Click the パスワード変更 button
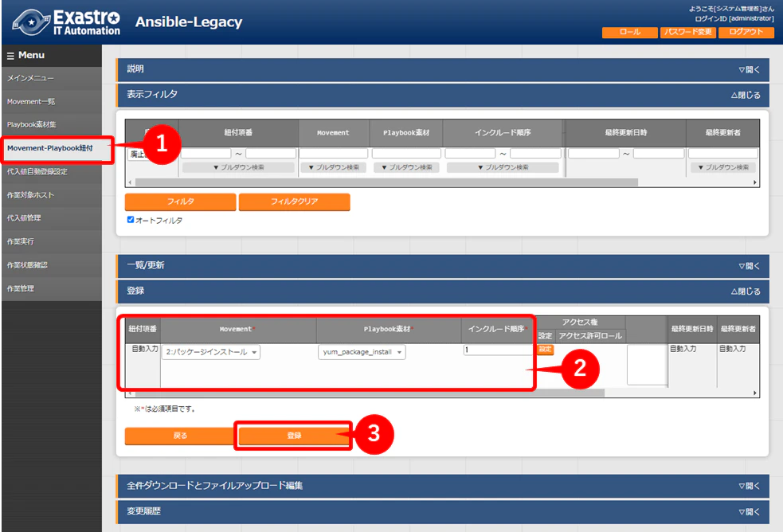 (688, 32)
